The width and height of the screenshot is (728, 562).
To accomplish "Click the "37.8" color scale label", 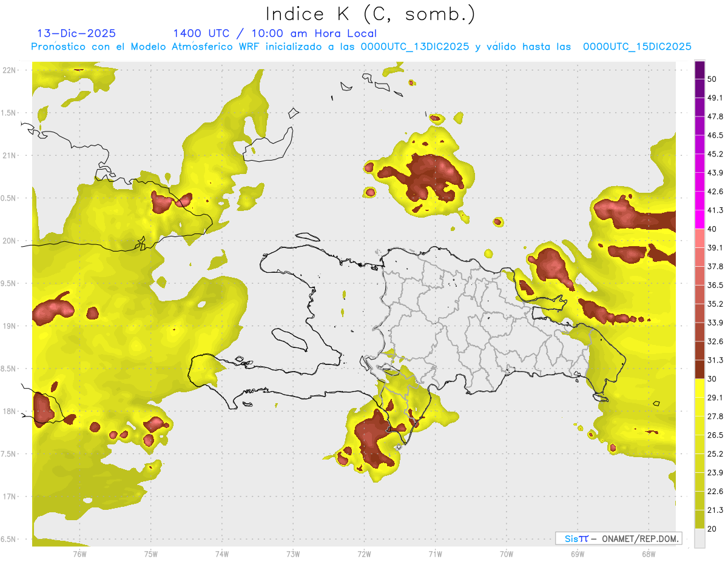I will coord(715,267).
